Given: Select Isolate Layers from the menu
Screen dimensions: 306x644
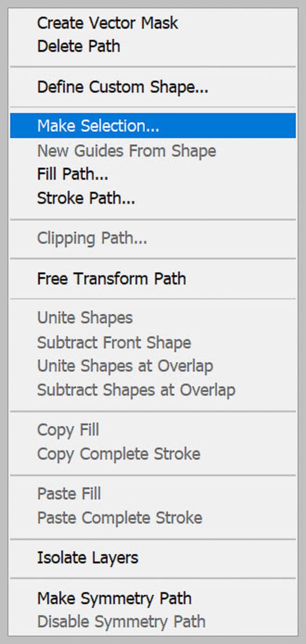Looking at the screenshot, I should [87, 558].
